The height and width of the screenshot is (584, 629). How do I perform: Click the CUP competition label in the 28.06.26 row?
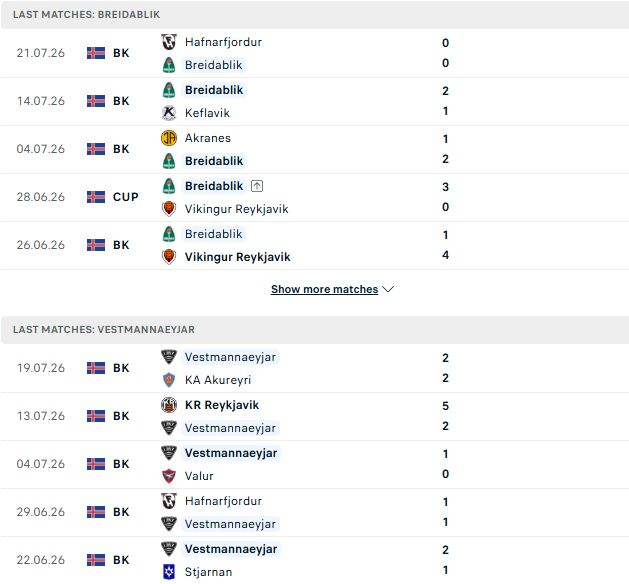pyautogui.click(x=126, y=197)
